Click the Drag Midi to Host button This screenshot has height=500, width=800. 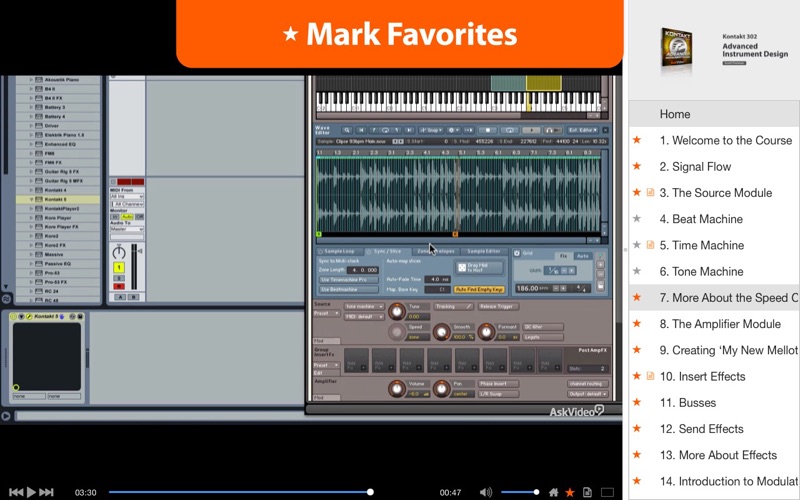[x=479, y=267]
